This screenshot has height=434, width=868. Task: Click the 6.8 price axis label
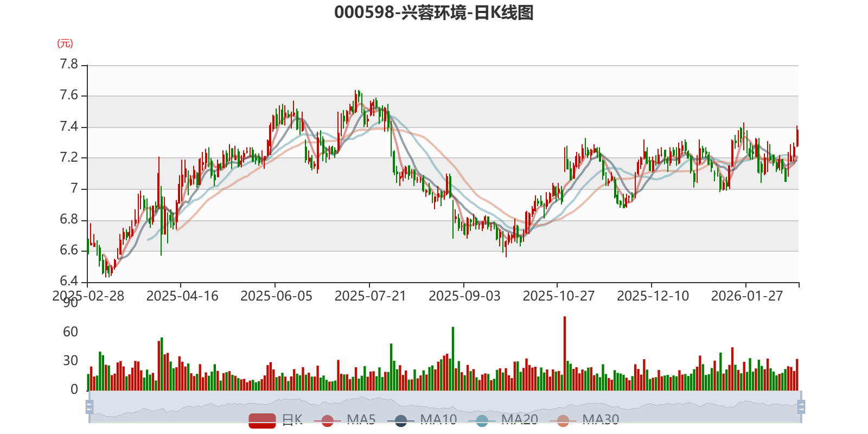pyautogui.click(x=69, y=220)
